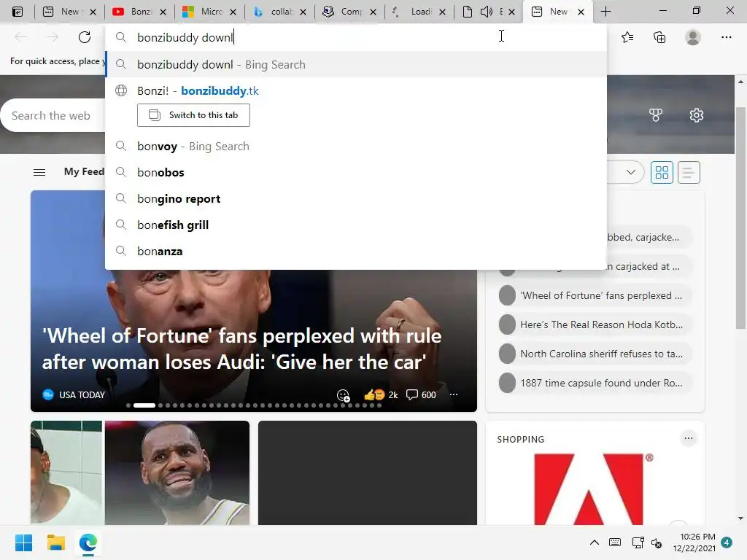
Task: Open Microsoft Rewards trophy icon
Action: pyautogui.click(x=656, y=114)
